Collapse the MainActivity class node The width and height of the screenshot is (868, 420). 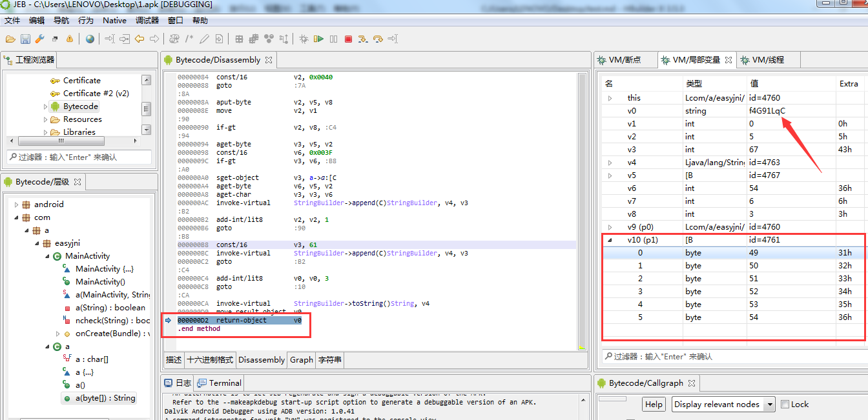[x=48, y=256]
